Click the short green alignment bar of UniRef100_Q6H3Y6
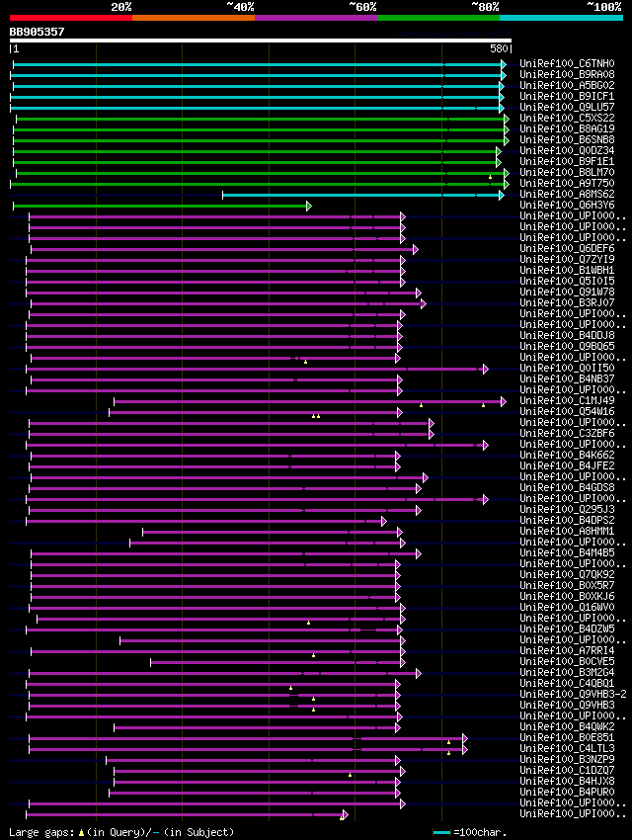Image resolution: width=632 pixels, height=840 pixels. click(x=162, y=206)
